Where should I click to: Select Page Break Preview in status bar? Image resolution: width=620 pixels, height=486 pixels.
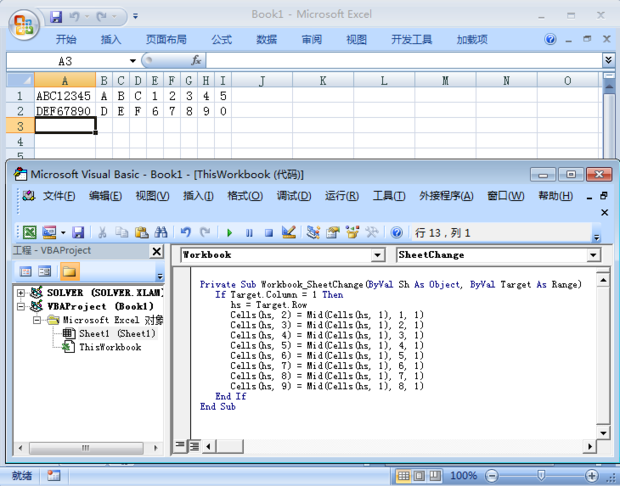pyautogui.click(x=435, y=475)
